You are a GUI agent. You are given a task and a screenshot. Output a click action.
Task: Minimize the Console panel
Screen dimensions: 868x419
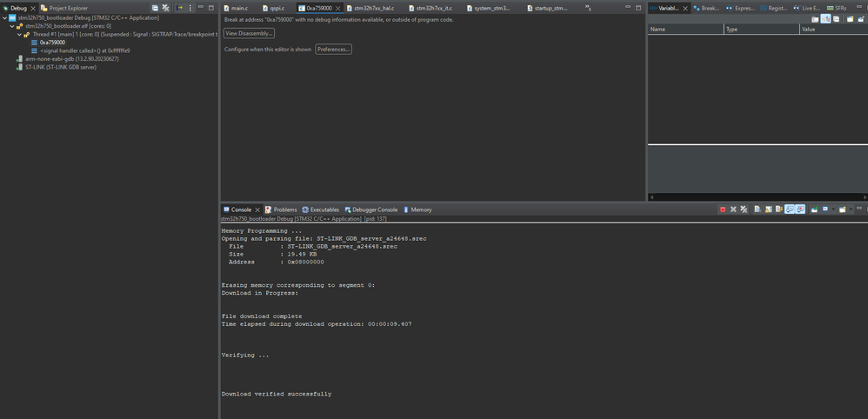point(859,208)
